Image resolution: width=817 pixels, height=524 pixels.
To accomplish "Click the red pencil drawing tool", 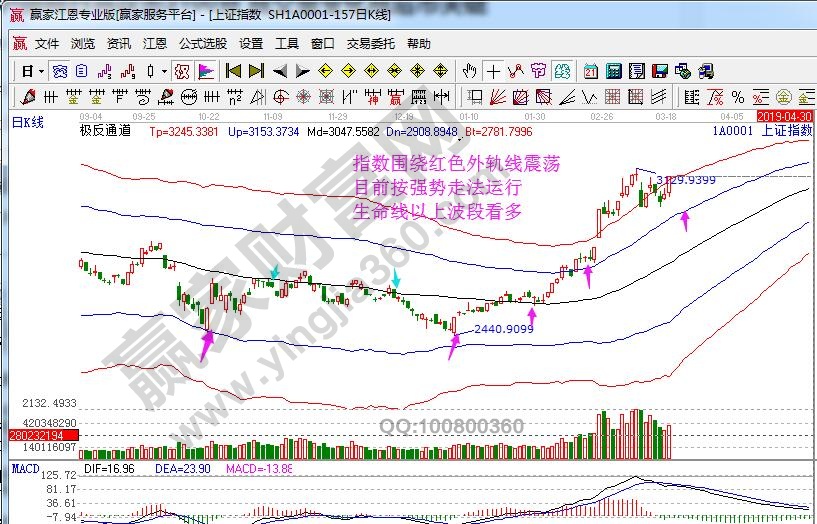I will [27, 97].
